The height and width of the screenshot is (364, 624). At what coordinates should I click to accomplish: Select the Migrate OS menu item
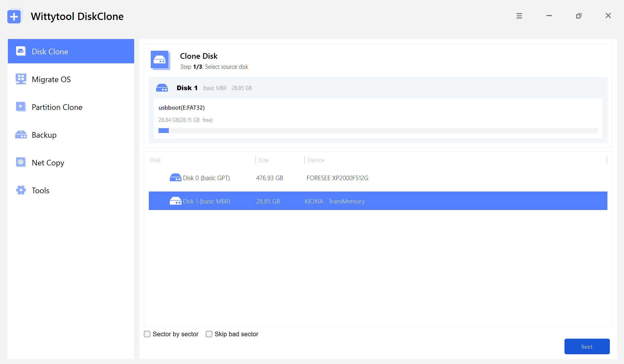point(51,79)
